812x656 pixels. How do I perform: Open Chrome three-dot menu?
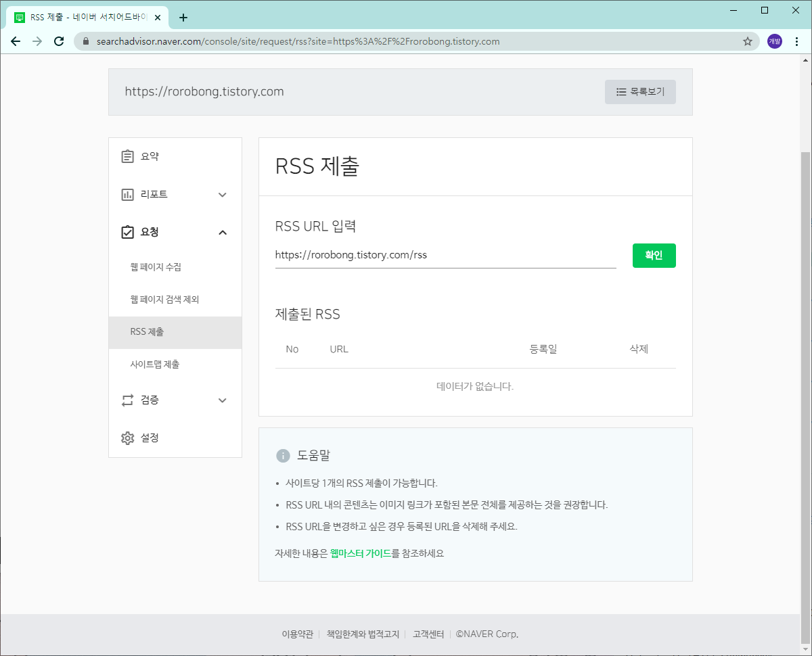[x=796, y=41]
